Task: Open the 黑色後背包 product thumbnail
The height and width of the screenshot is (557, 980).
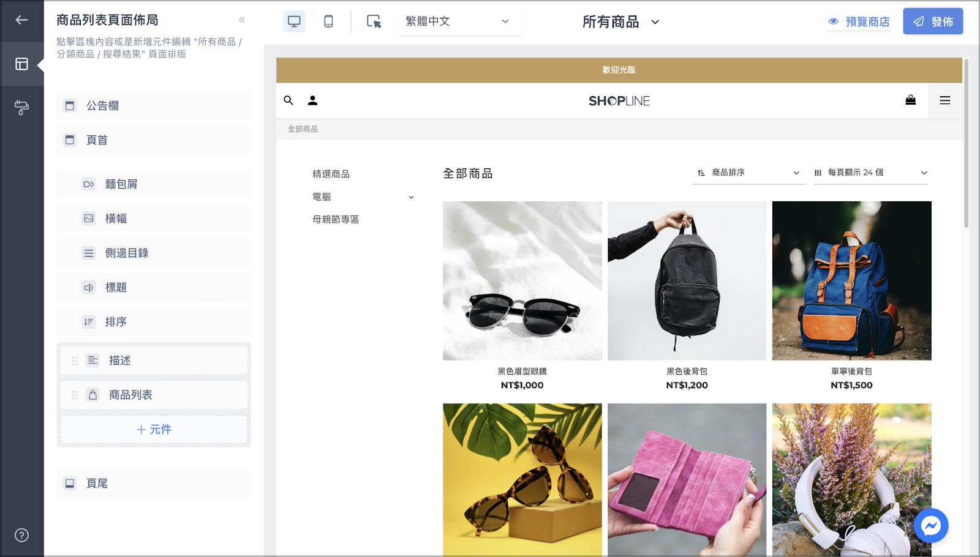Action: 687,281
